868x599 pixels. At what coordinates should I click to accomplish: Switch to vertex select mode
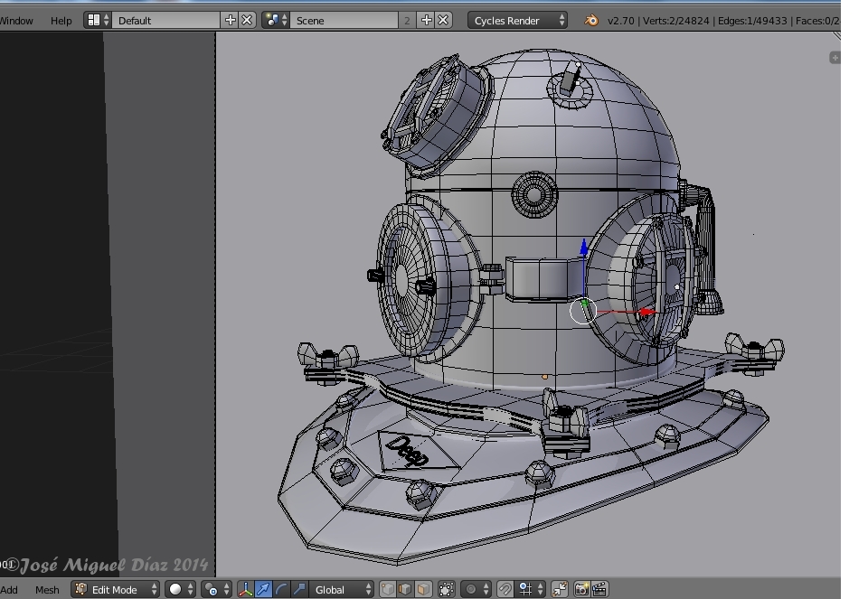point(388,589)
